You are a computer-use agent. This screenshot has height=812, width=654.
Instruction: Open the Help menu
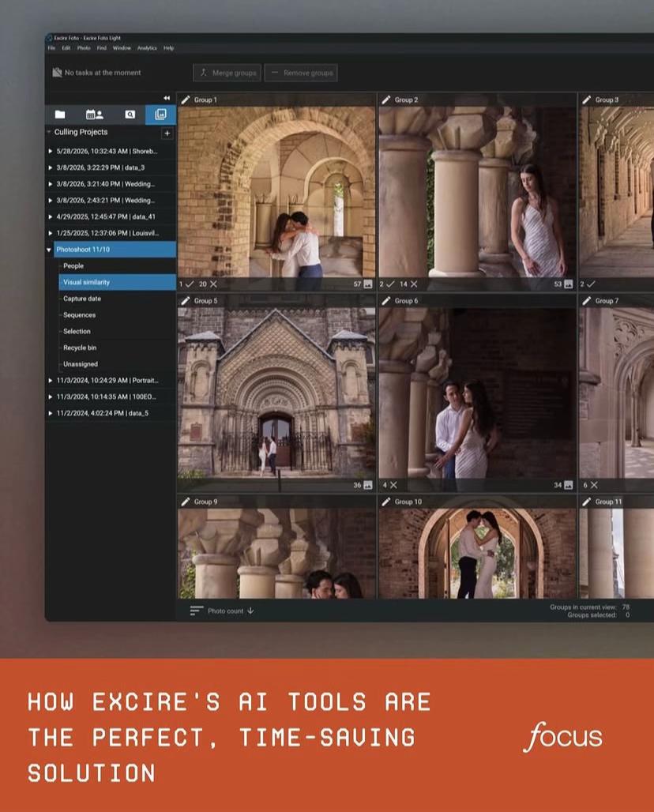point(169,47)
